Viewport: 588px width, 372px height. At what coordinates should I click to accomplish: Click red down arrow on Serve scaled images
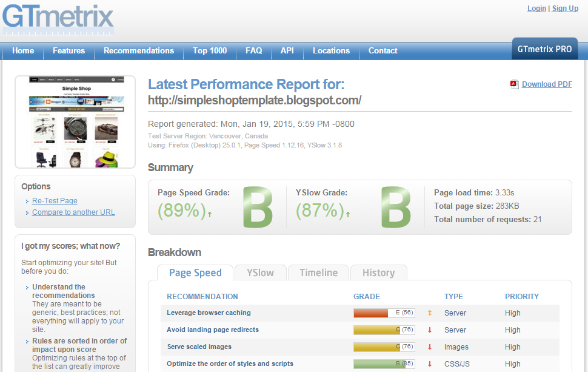tap(430, 347)
